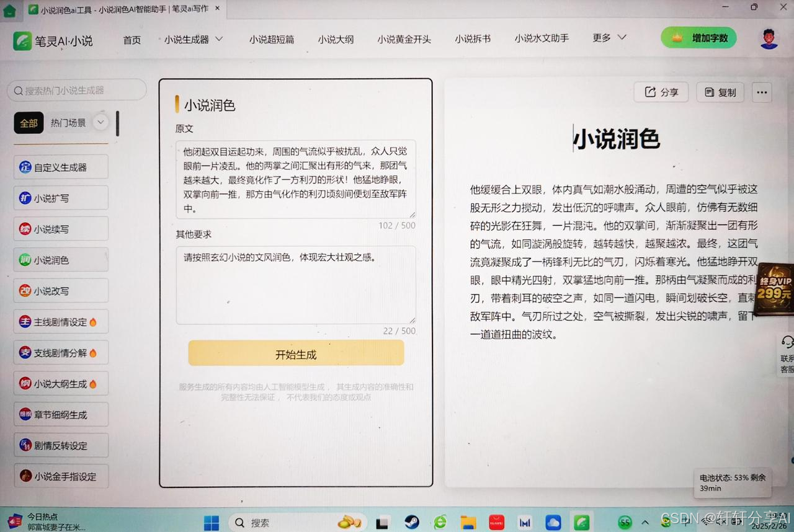794x532 pixels.
Task: Expand the 更多 dropdown
Action: tap(609, 38)
